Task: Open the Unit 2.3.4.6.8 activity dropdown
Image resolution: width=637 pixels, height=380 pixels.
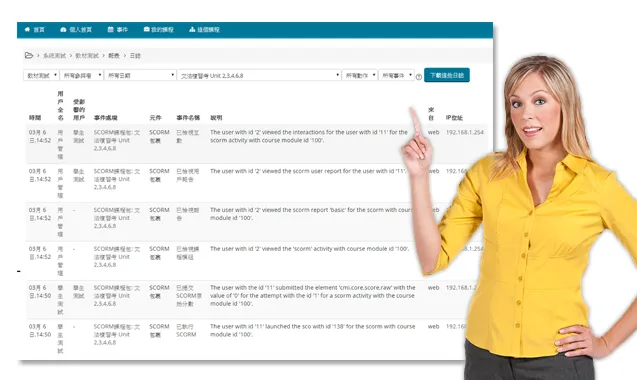Action: tap(259, 75)
